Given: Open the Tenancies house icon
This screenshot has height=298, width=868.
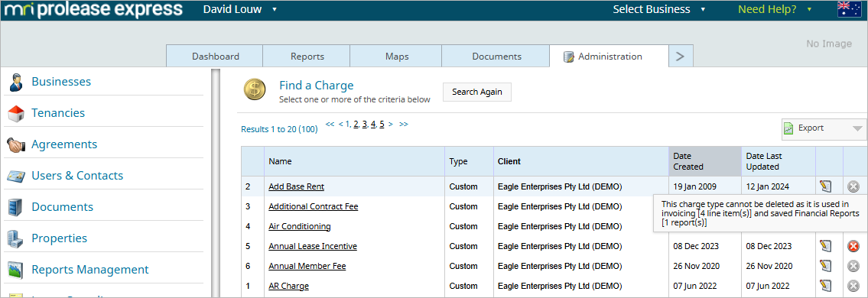Looking at the screenshot, I should tap(16, 113).
